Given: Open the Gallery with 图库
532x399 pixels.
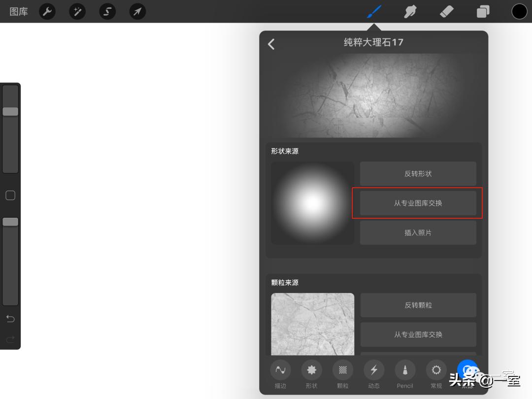Looking at the screenshot, I should (x=18, y=11).
